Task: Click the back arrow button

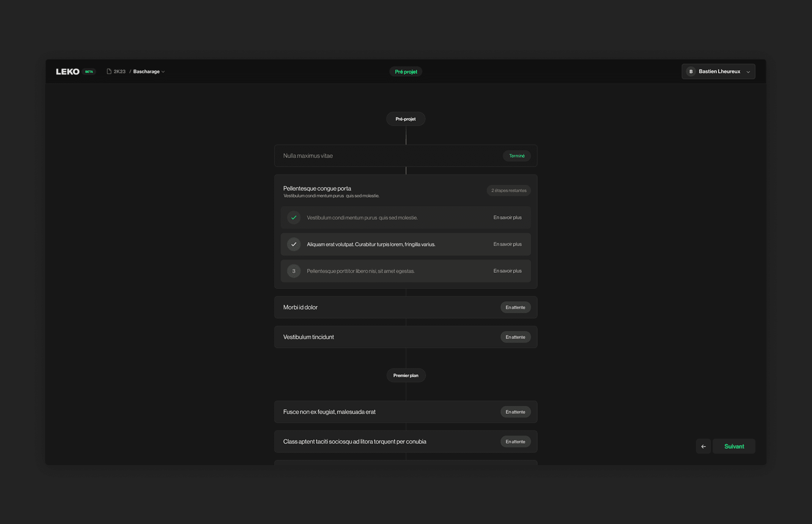Action: (703, 446)
